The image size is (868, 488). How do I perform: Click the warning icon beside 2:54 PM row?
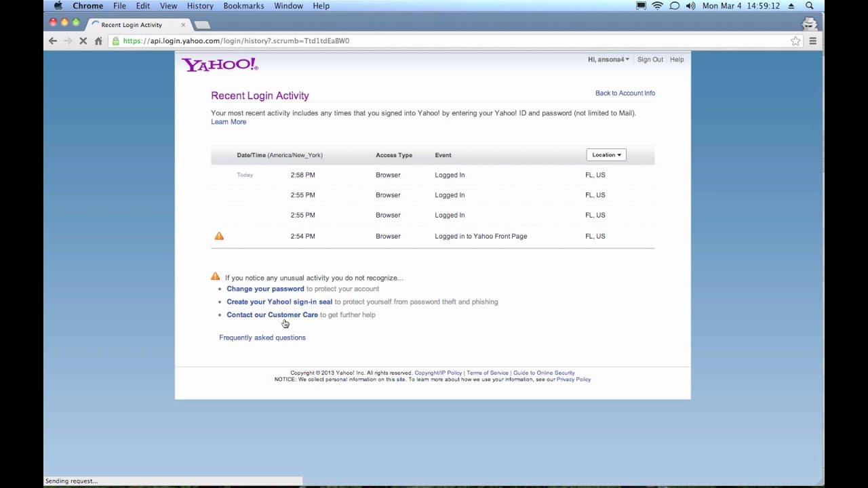(x=219, y=236)
